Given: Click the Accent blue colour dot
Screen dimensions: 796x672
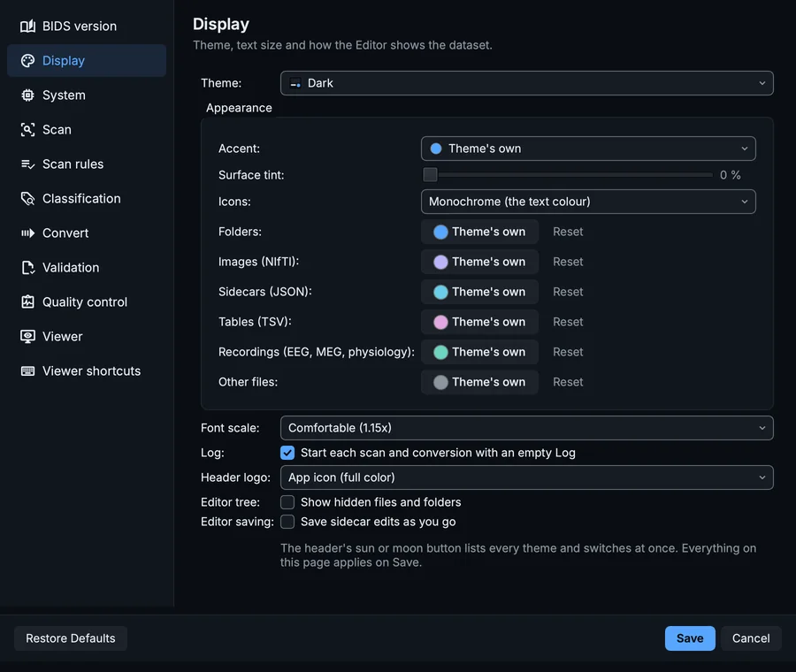Looking at the screenshot, I should pos(435,149).
